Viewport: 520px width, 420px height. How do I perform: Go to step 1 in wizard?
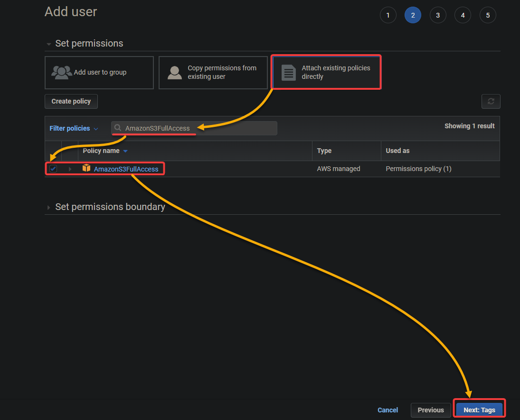(388, 15)
